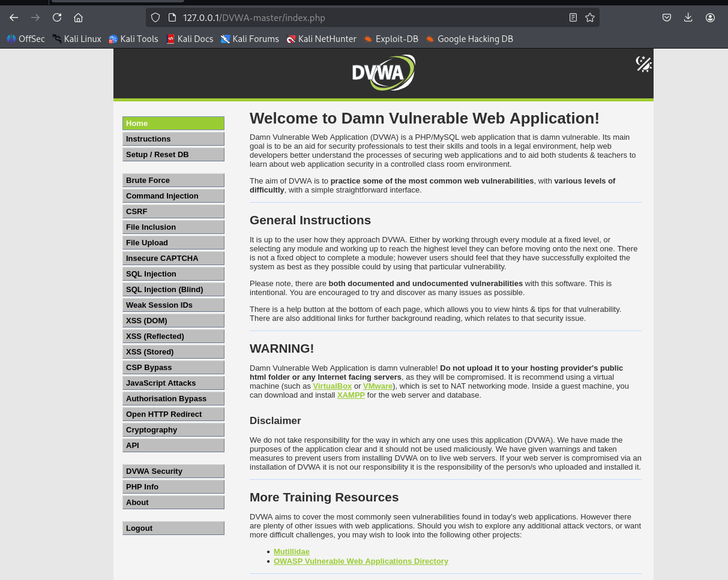
Task: Open the SQL Injection (Blind) module
Action: (173, 289)
